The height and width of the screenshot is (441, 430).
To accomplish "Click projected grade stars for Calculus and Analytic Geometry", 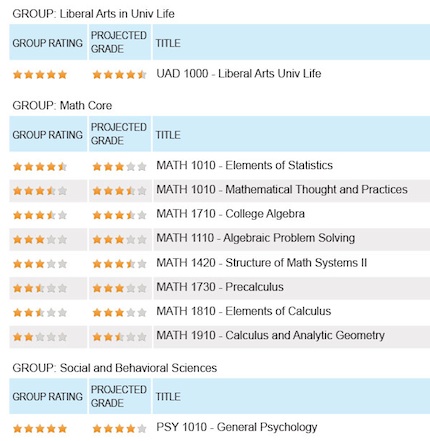I will (119, 337).
